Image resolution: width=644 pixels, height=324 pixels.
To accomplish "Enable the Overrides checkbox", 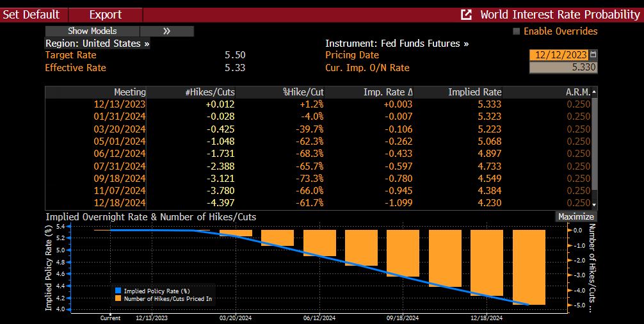I will (x=517, y=31).
